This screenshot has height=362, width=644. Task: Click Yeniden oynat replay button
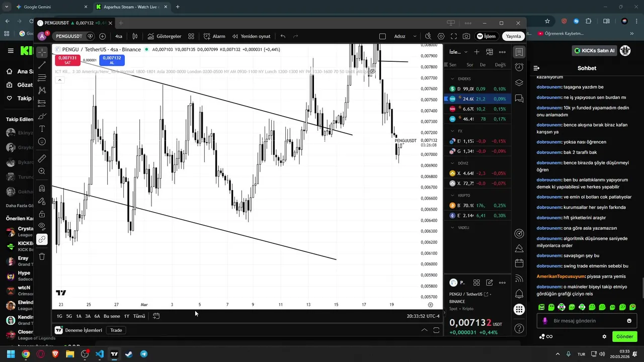(x=252, y=36)
